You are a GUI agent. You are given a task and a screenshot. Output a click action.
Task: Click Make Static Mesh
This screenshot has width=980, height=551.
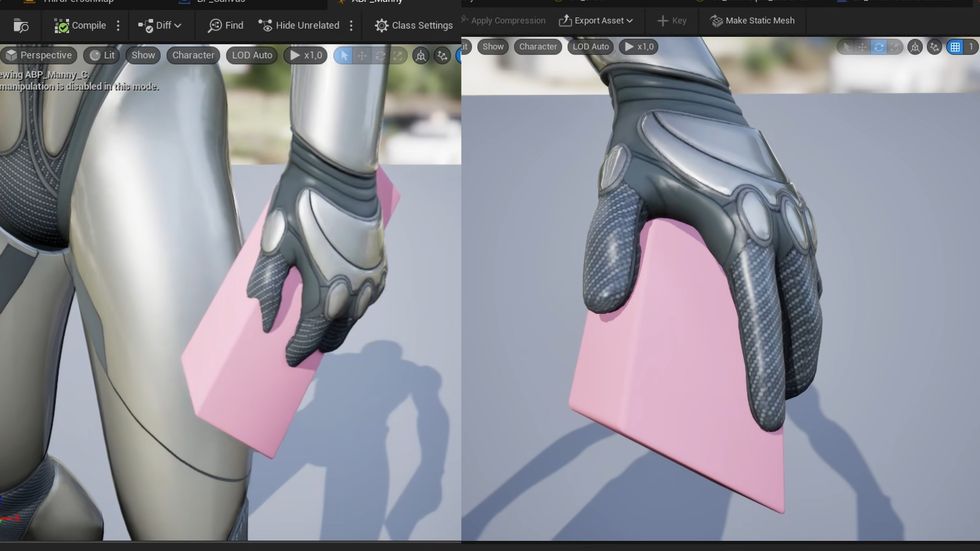pyautogui.click(x=752, y=21)
